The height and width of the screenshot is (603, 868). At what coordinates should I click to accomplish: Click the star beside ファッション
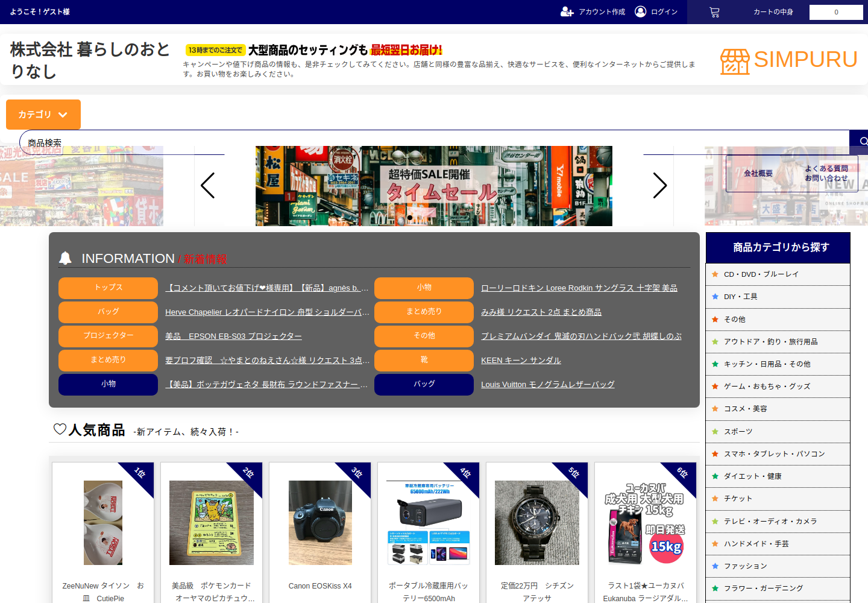(715, 566)
